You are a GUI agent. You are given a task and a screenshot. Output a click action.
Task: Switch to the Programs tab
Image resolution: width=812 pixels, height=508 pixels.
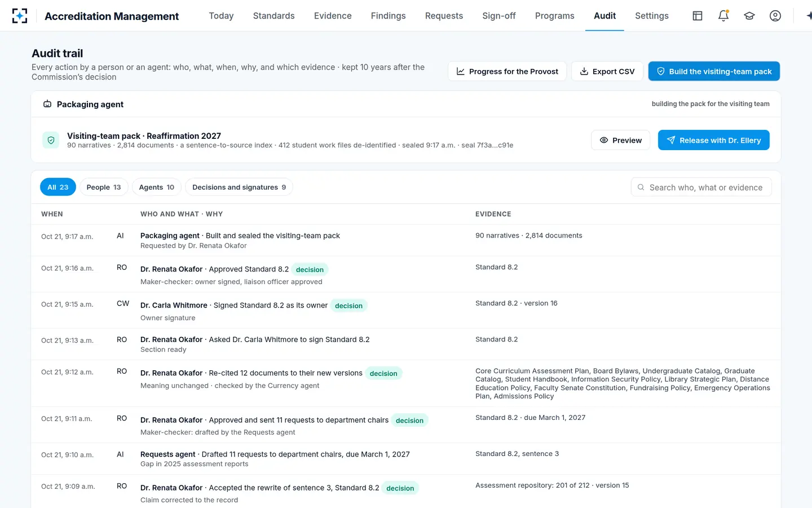(x=554, y=16)
